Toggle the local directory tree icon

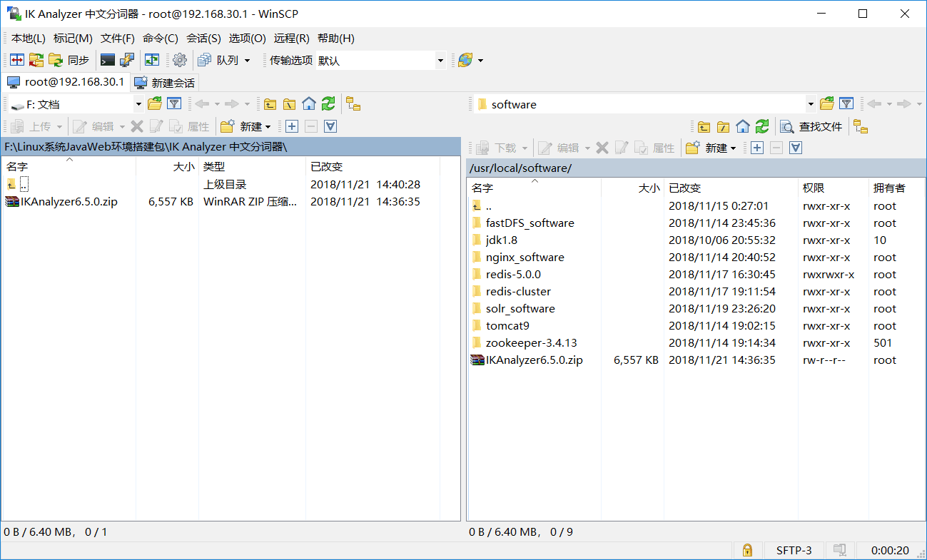(x=353, y=104)
